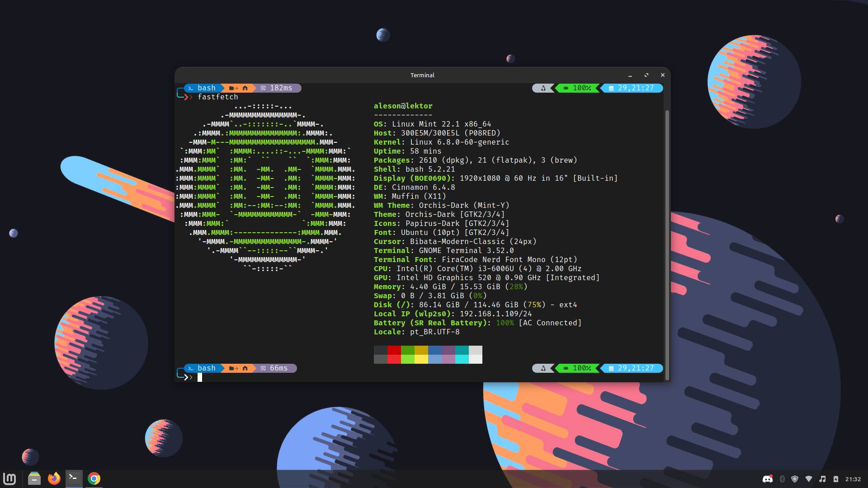This screenshot has height=488, width=868.
Task: Minimize the Terminal window
Action: pyautogui.click(x=630, y=75)
